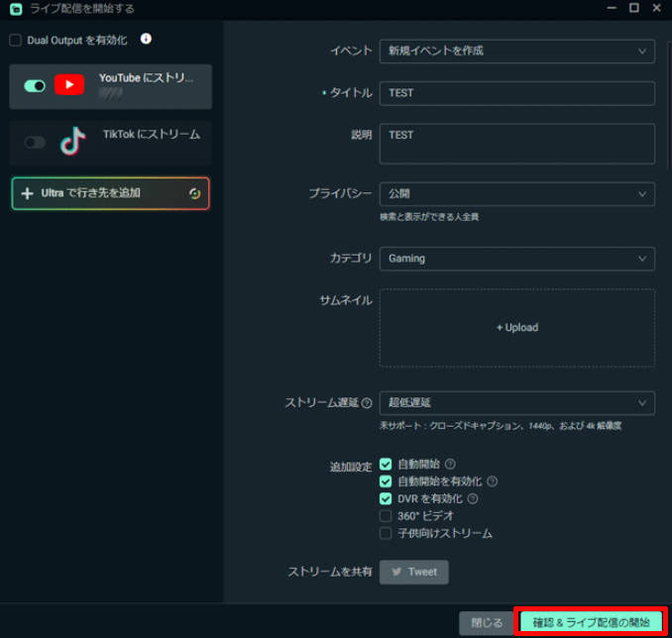Click the YouTube logo icon

click(69, 85)
